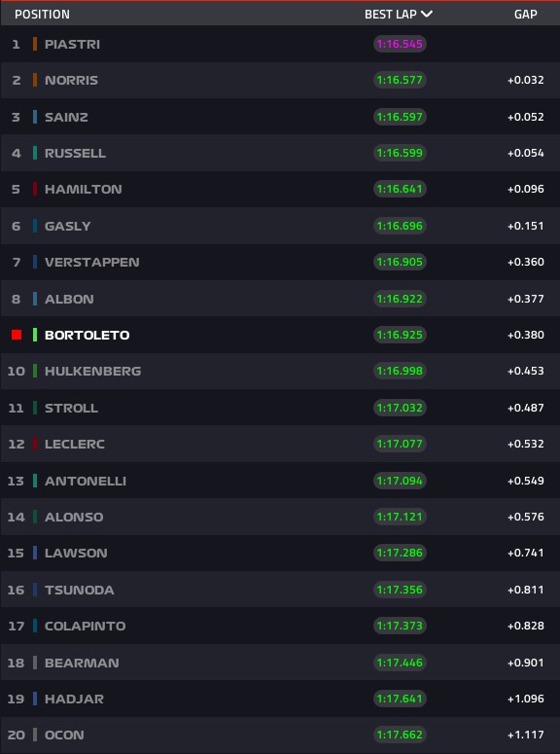Select the Position column header

click(x=42, y=15)
